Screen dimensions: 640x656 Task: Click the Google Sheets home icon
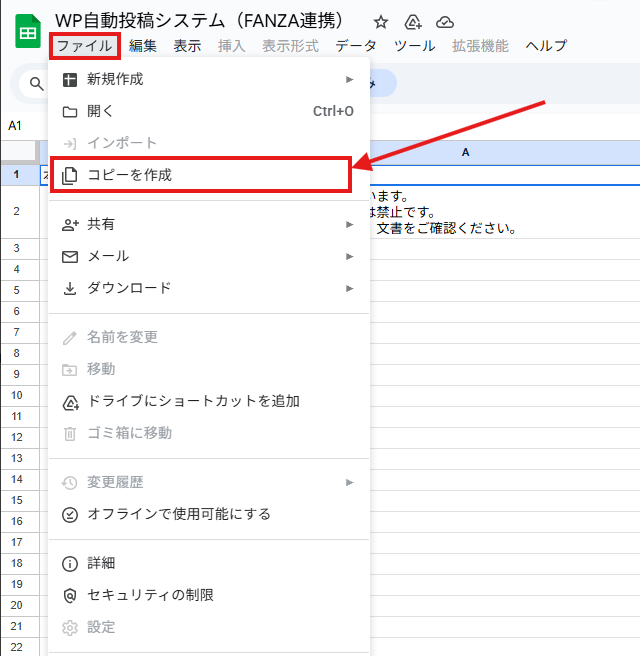coord(27,32)
